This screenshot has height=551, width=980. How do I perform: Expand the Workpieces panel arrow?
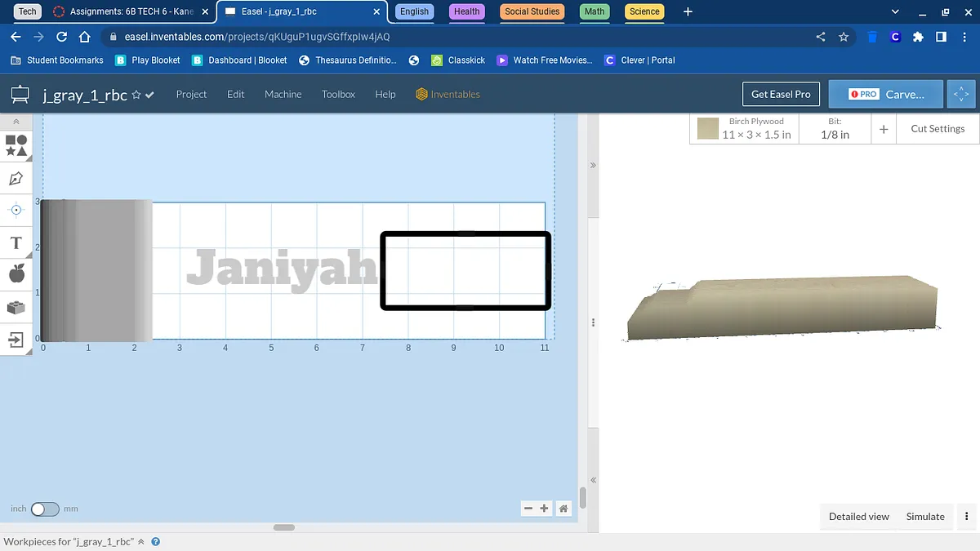pyautogui.click(x=141, y=541)
